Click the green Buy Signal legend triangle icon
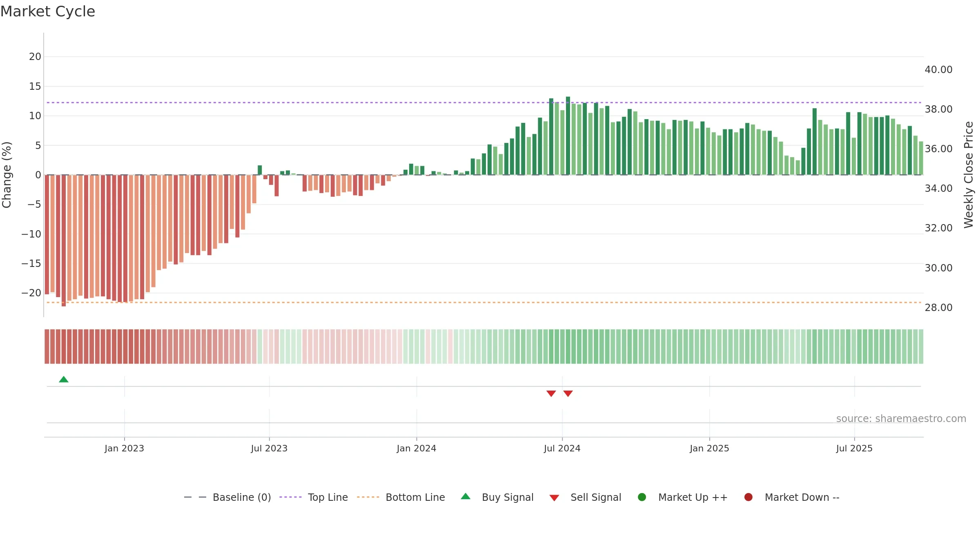The width and height of the screenshot is (980, 551). [x=465, y=496]
